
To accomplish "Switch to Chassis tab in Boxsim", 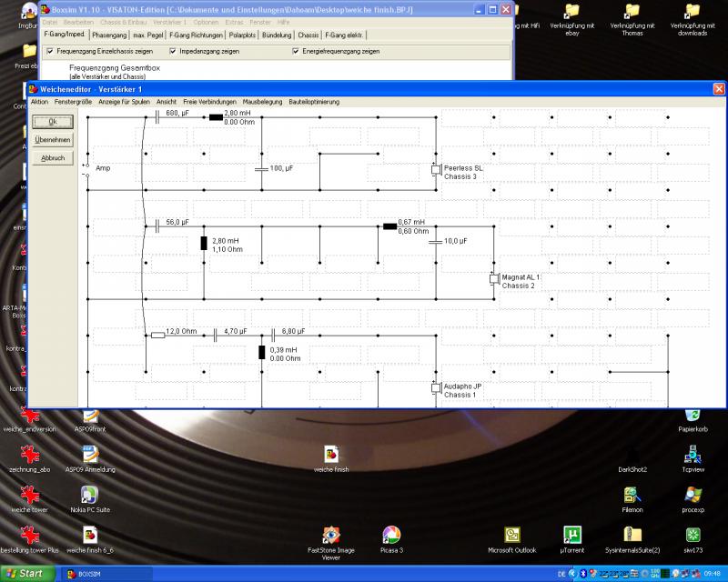I will tap(308, 35).
